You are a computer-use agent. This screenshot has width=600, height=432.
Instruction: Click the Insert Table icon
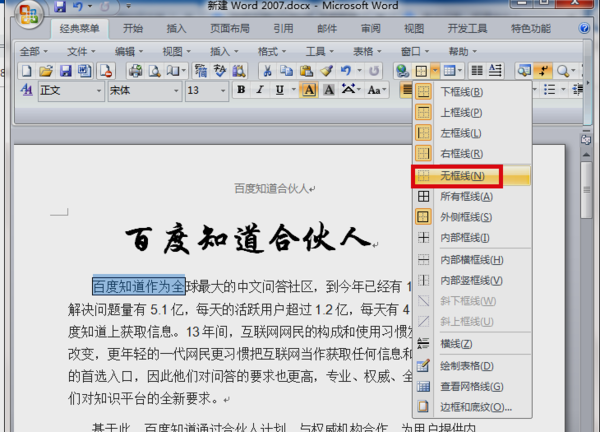click(x=449, y=71)
